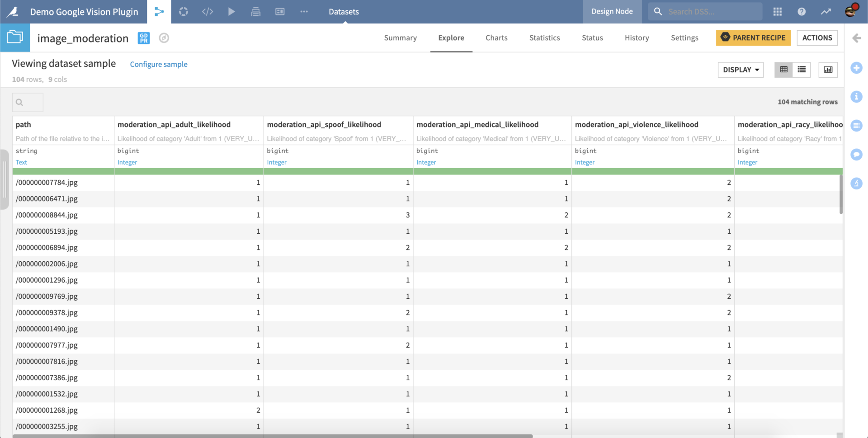Click the stacked jobs/scheduler icon in the top bar
The image size is (868, 438).
[x=256, y=11]
